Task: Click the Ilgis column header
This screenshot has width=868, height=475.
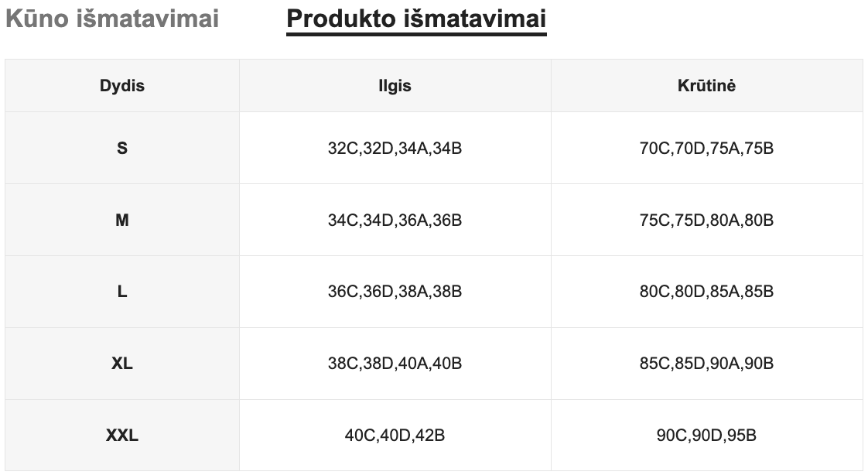Action: 395,86
